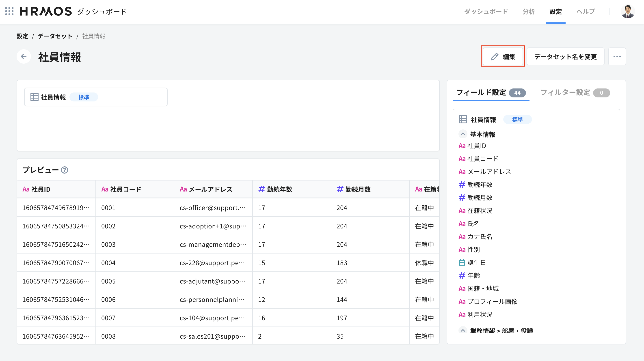The height and width of the screenshot is (361, 644).
Task: Open the 分析 menu item
Action: [529, 11]
